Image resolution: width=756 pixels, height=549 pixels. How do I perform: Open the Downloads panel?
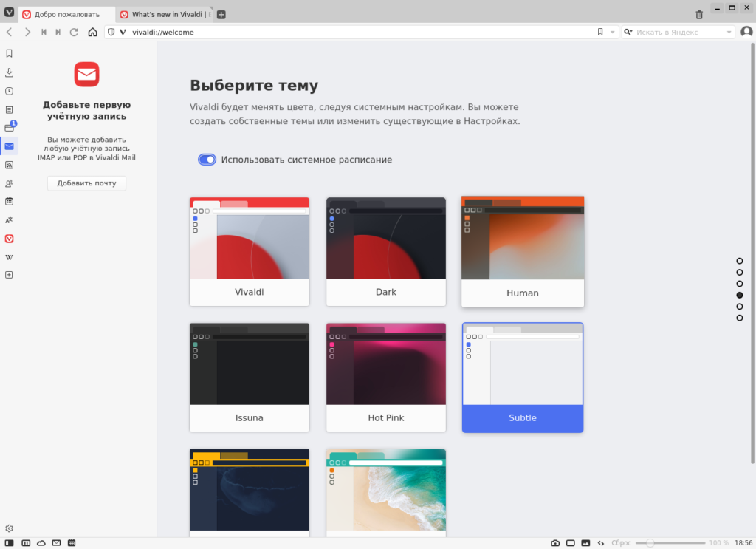point(9,72)
